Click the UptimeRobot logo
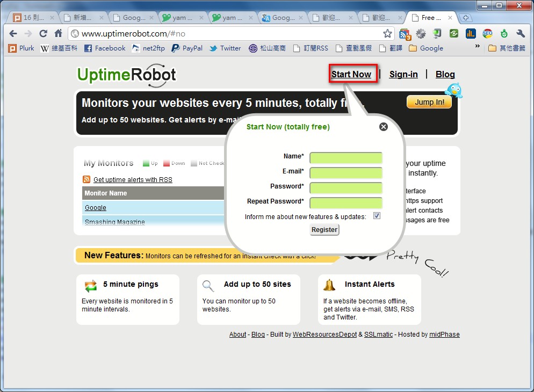534x392 pixels. click(127, 75)
